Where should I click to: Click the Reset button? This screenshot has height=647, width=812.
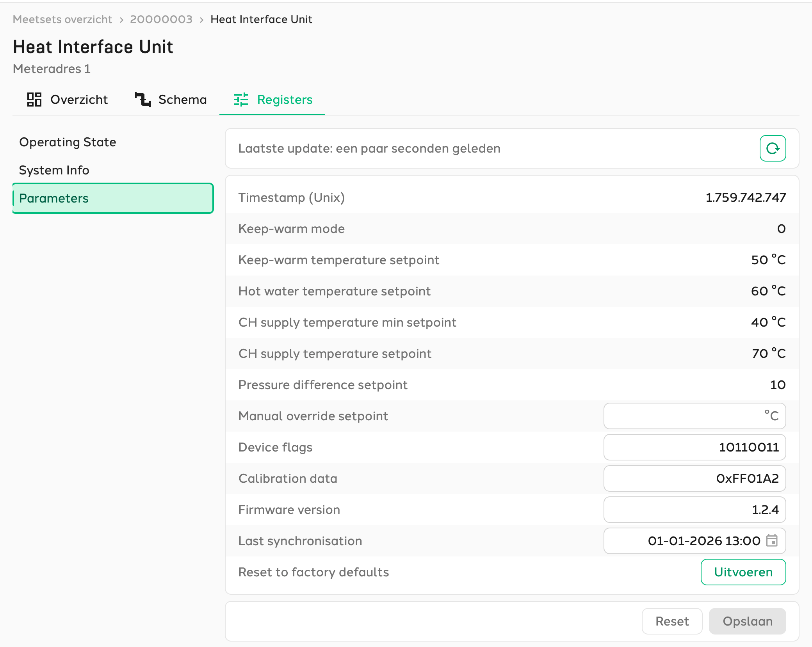[672, 621]
